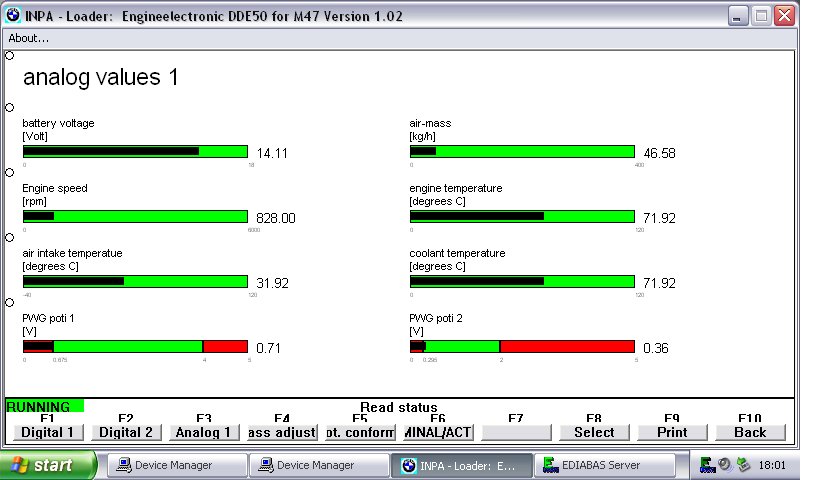Open the About… menu
The width and height of the screenshot is (819, 480).
point(29,38)
